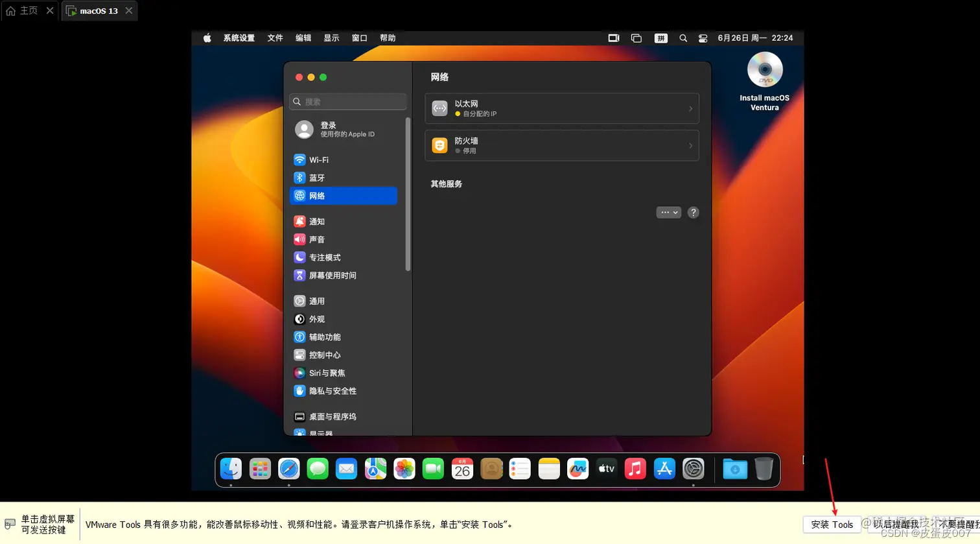Image resolution: width=980 pixels, height=544 pixels.
Task: Select 隐私与安全性 in settings sidebar
Action: point(344,391)
